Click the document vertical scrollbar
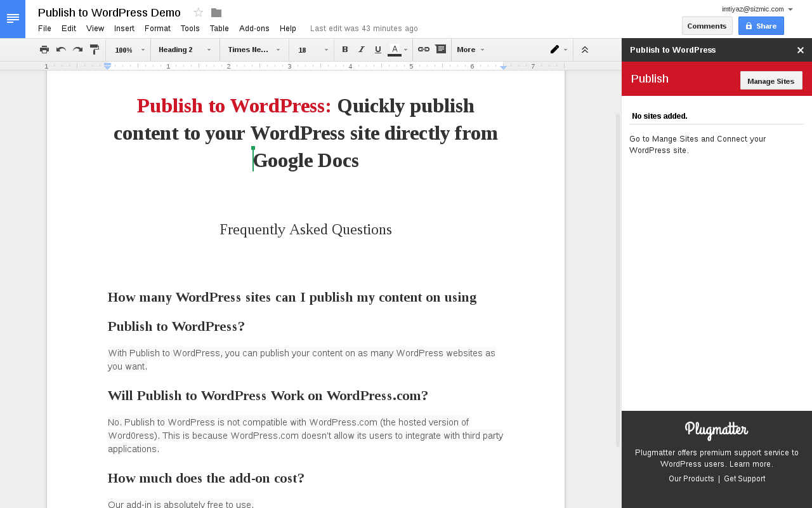This screenshot has width=812, height=508. click(618, 280)
